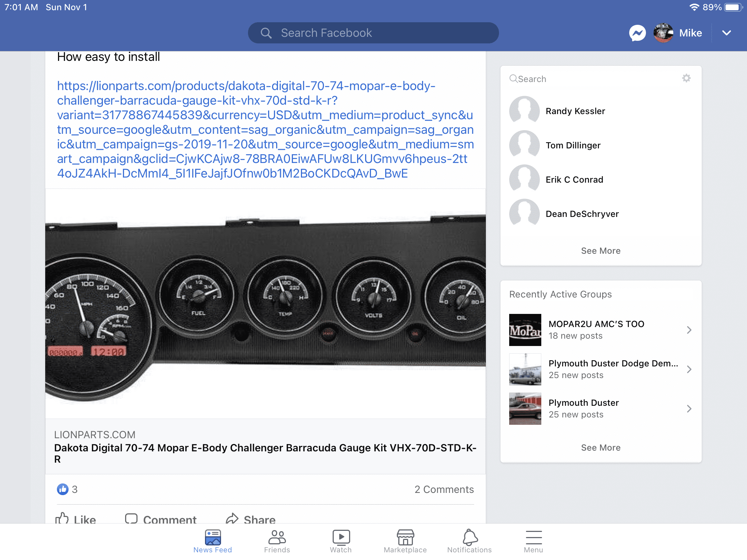Click Plymouth Duster Dodge Dem... group thumbnail

point(525,369)
